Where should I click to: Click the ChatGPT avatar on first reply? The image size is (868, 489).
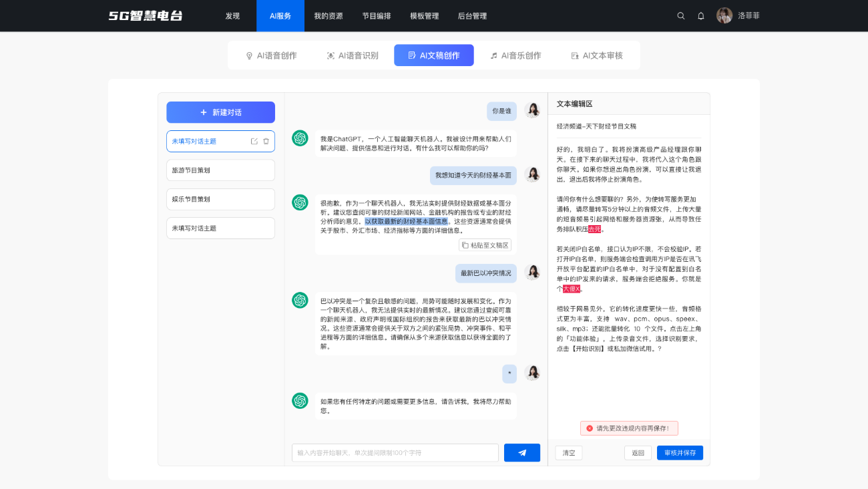coord(300,138)
